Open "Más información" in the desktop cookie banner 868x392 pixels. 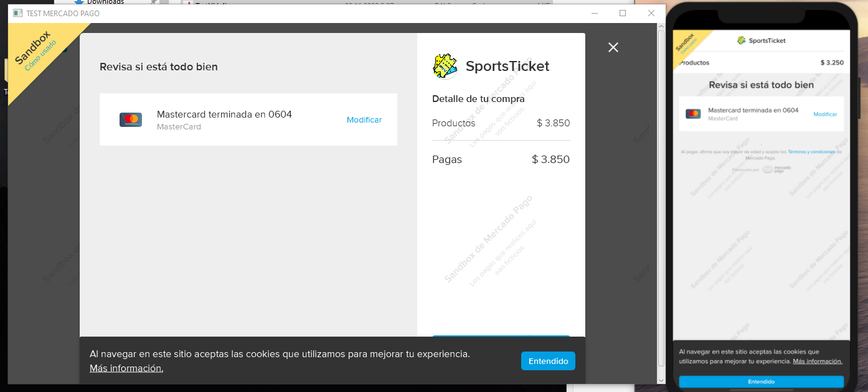(126, 368)
